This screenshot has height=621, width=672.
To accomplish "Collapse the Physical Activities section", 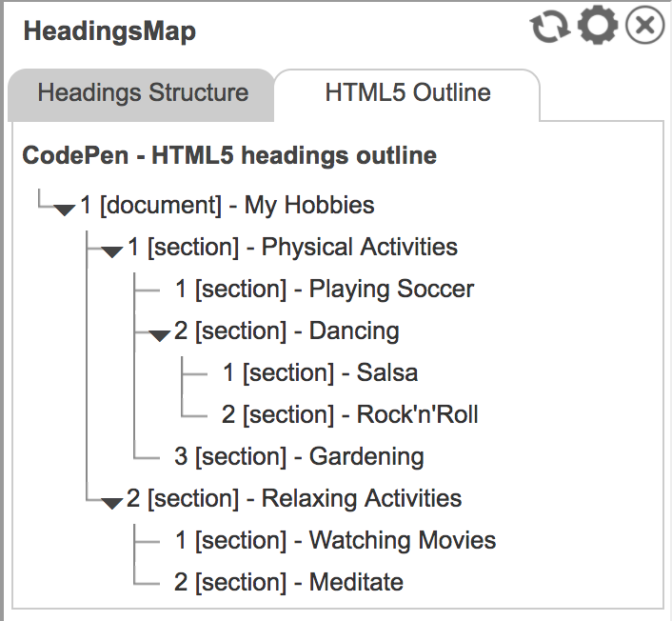I will tap(112, 250).
